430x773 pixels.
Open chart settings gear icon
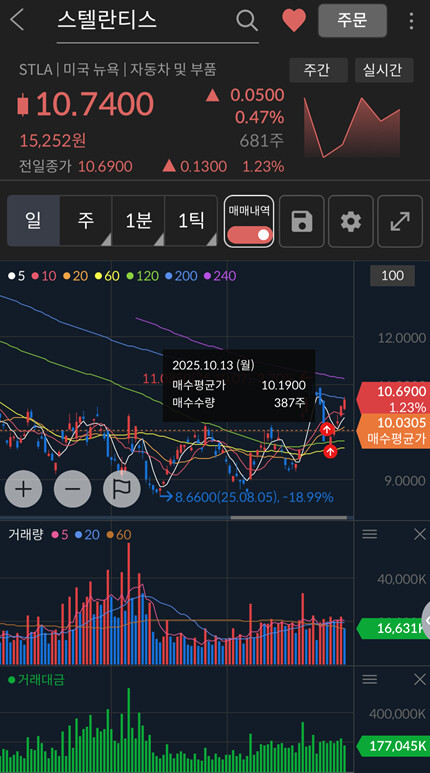click(351, 221)
